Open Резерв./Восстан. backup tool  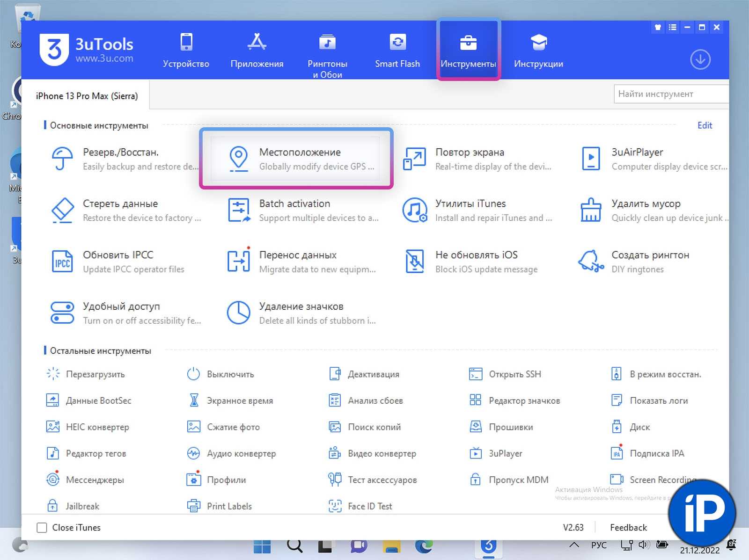coord(124,159)
